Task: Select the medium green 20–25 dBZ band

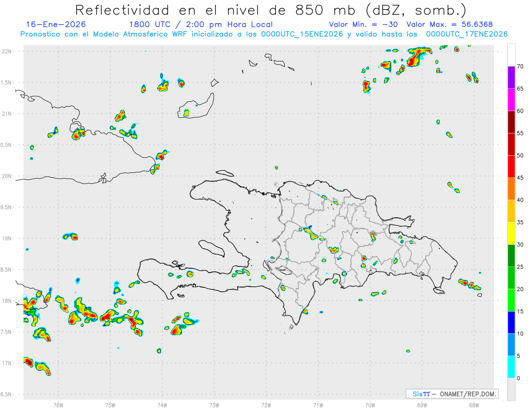Action: 511,278
